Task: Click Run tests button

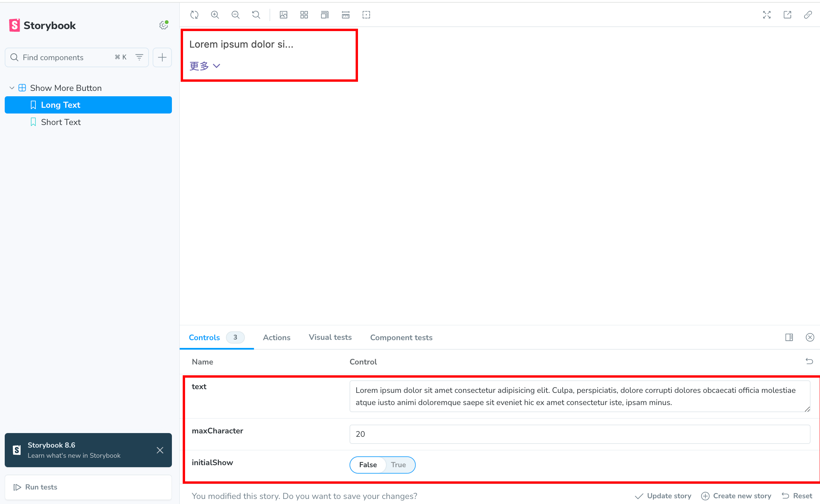Action: (x=88, y=487)
